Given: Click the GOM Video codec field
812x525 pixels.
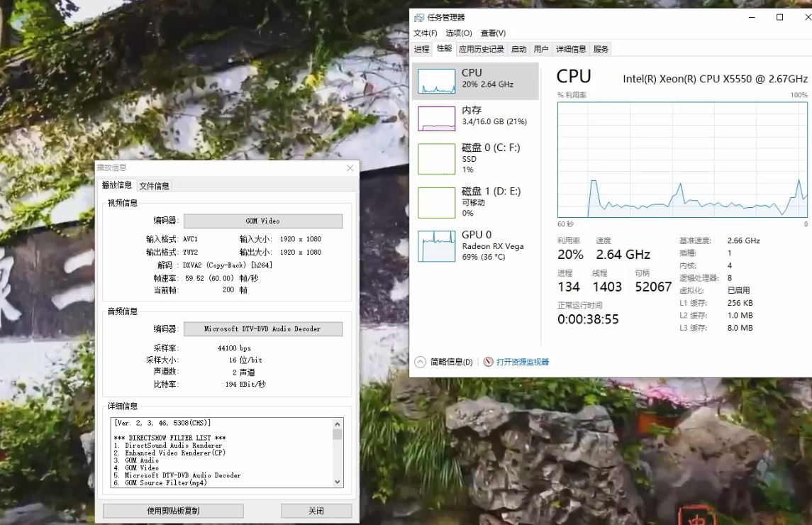Looking at the screenshot, I should pyautogui.click(x=262, y=221).
